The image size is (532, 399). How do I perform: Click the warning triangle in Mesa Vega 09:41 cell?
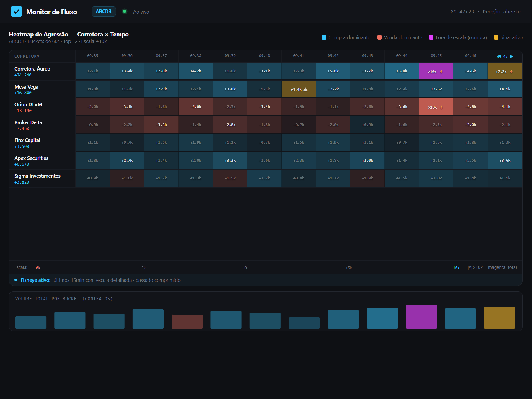[x=306, y=89]
